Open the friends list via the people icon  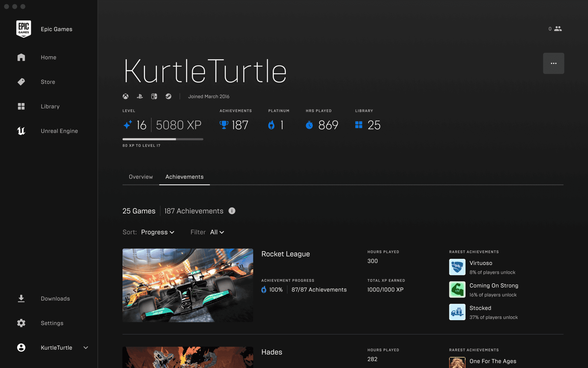tap(558, 29)
